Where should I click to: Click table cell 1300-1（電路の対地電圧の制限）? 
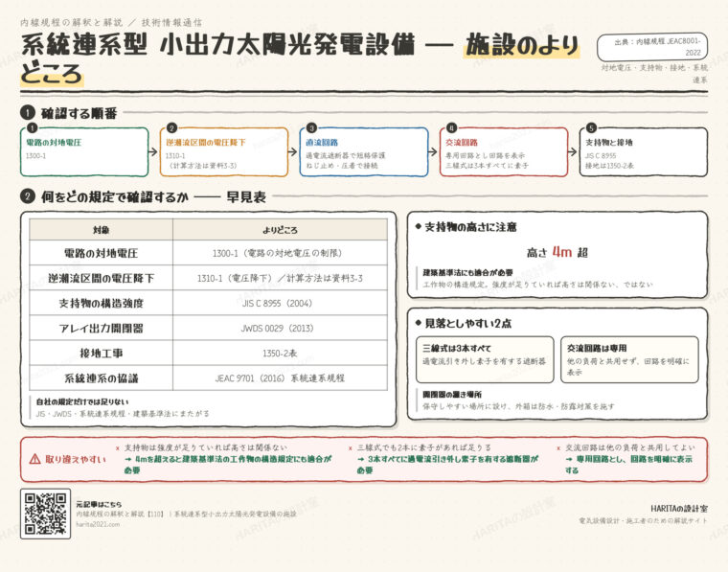tap(280, 253)
